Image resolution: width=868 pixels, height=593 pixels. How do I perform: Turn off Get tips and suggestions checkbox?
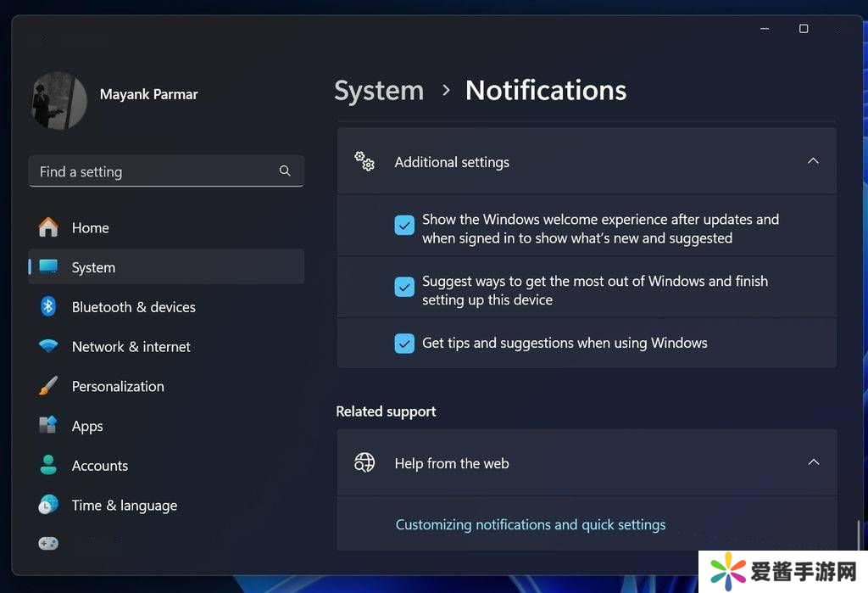click(x=404, y=344)
